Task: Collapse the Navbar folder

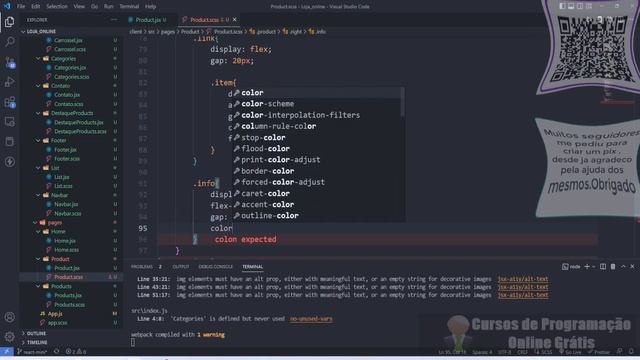Action: click(x=59, y=195)
